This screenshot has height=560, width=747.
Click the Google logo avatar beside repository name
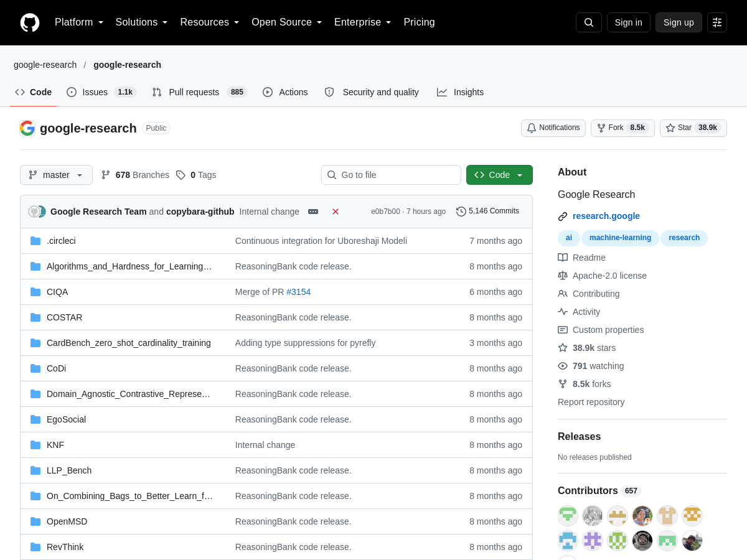click(27, 128)
